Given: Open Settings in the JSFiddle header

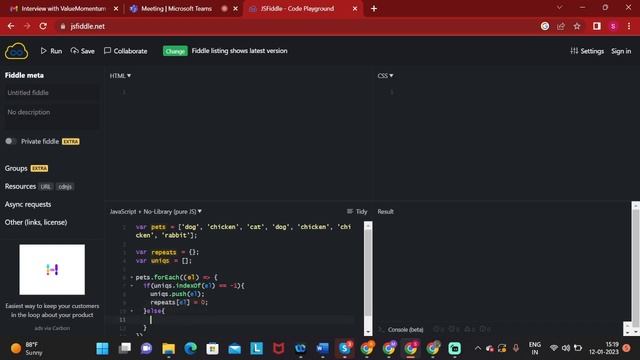Looking at the screenshot, I should pyautogui.click(x=587, y=51).
